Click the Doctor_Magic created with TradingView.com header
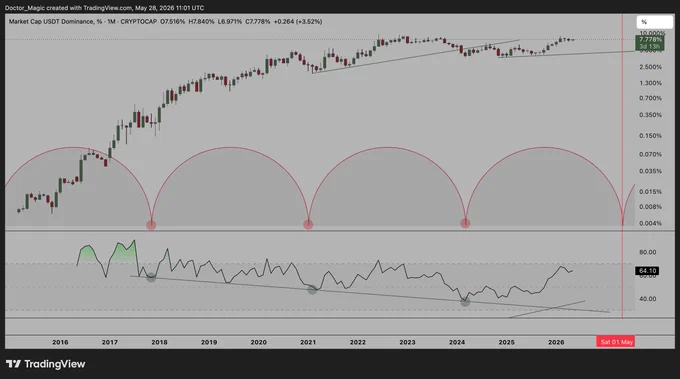 coord(105,8)
